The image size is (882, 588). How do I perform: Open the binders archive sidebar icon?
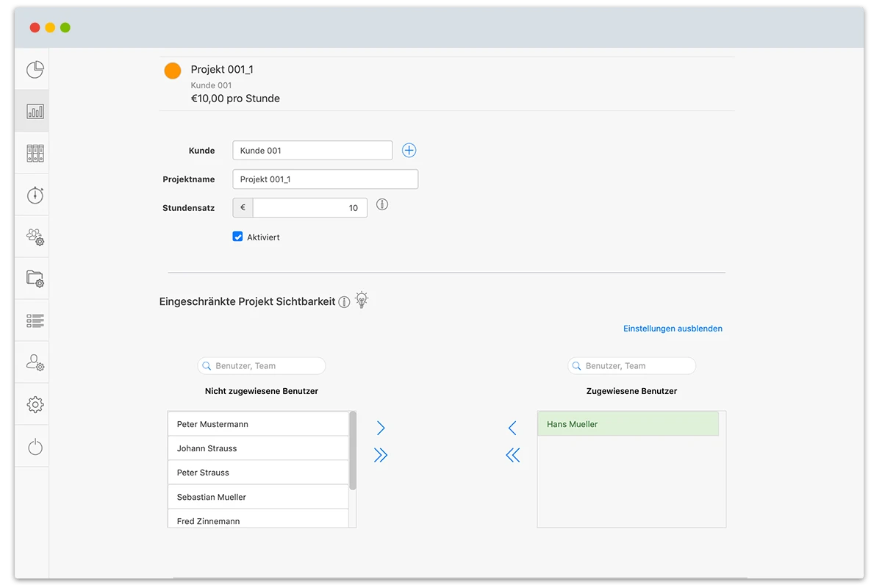(x=35, y=153)
